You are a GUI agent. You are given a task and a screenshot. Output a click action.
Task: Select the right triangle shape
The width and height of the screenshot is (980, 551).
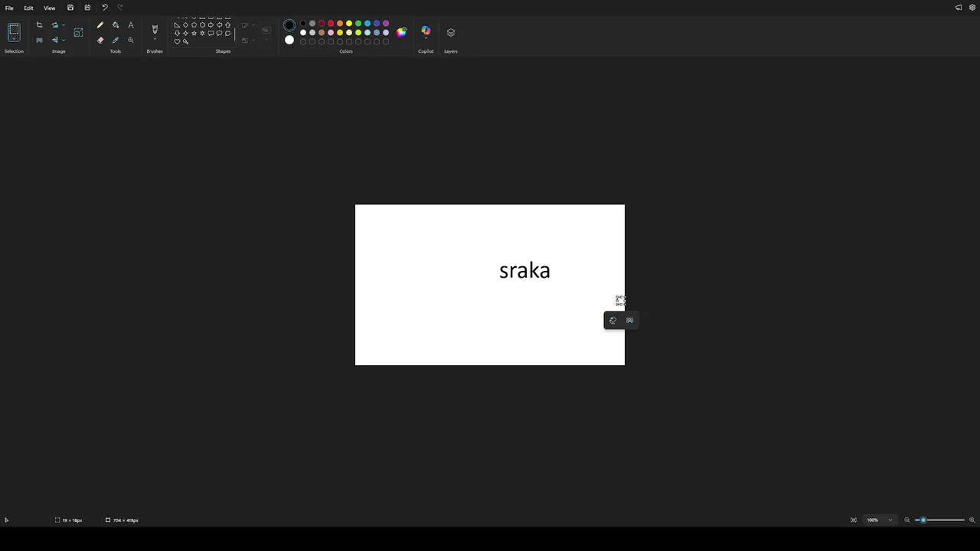(x=177, y=24)
